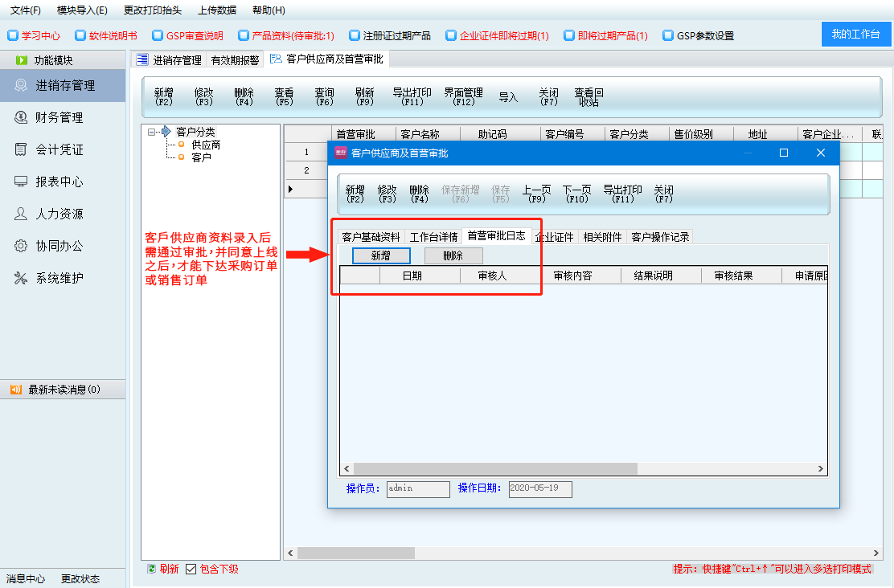
Task: Click dialog toolbar 下一页(F10)
Action: pyautogui.click(x=576, y=194)
